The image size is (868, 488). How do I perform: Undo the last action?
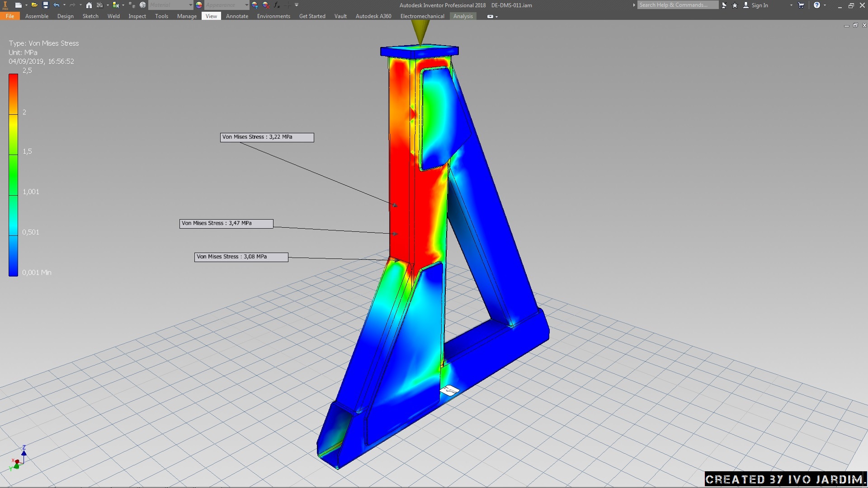(x=56, y=5)
